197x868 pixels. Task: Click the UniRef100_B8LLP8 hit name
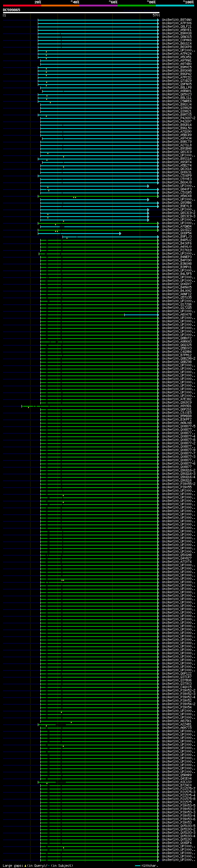coord(177,88)
